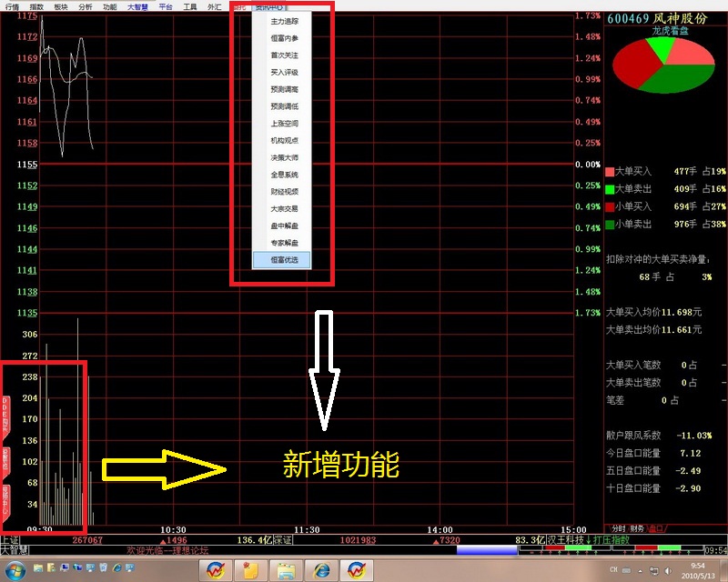Click the quick launch Internet Explorer icon
Screen dimensions: 728x582
[x=117, y=567]
